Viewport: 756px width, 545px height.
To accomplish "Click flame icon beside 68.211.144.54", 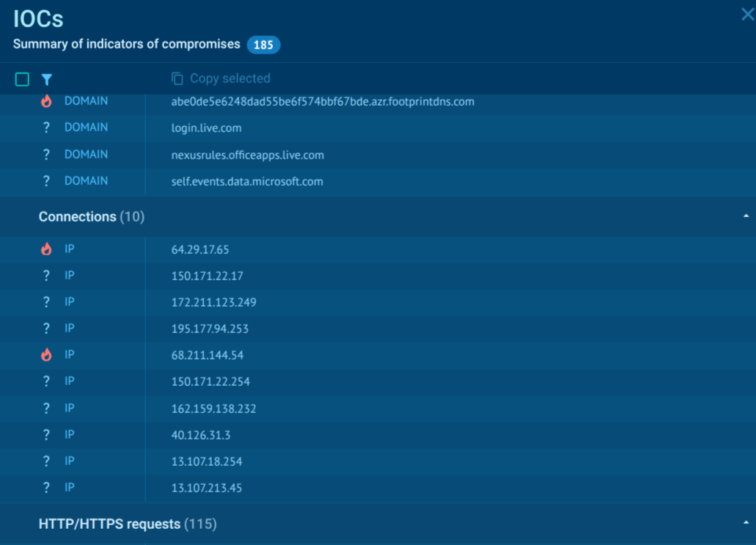I will [46, 355].
